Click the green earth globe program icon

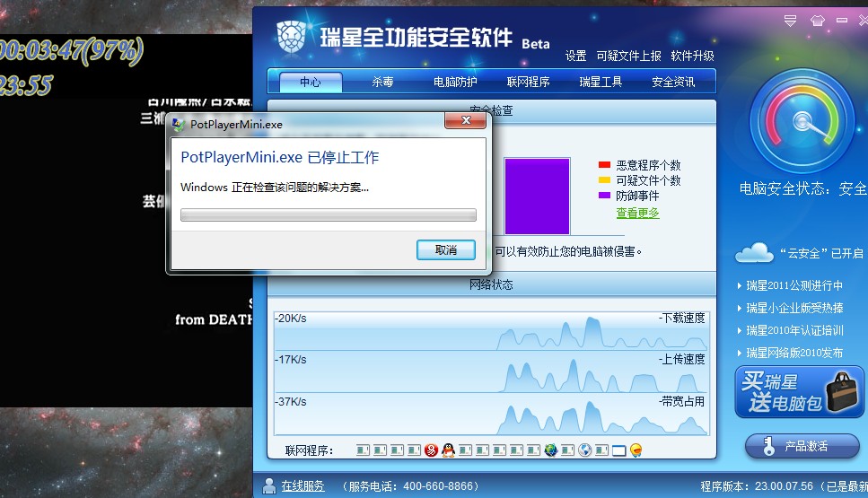coord(551,450)
